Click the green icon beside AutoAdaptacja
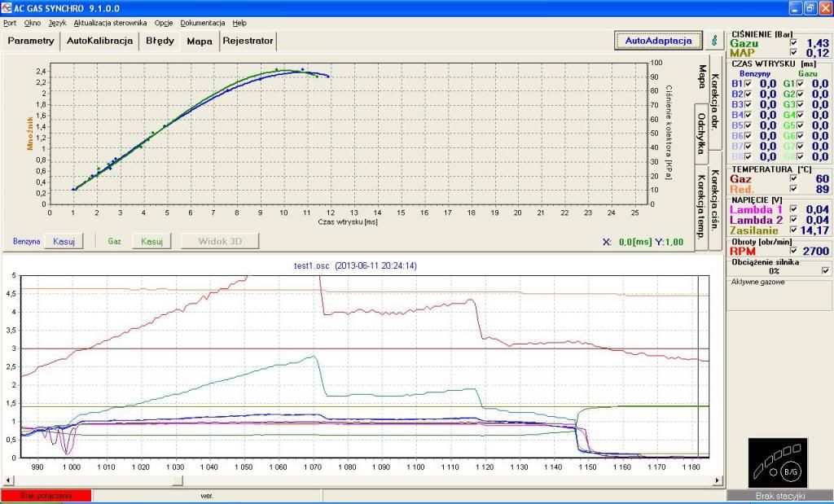Screen dimensions: 834x504 (x=714, y=41)
